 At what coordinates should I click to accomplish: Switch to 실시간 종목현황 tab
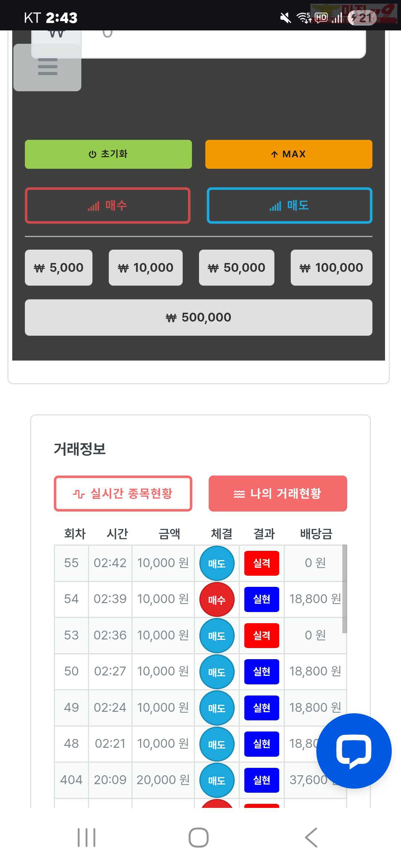[x=123, y=493]
